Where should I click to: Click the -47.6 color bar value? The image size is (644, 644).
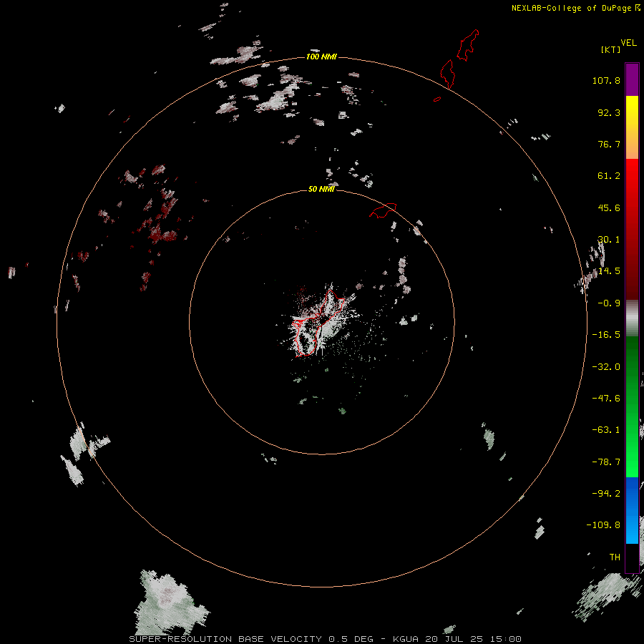606,399
